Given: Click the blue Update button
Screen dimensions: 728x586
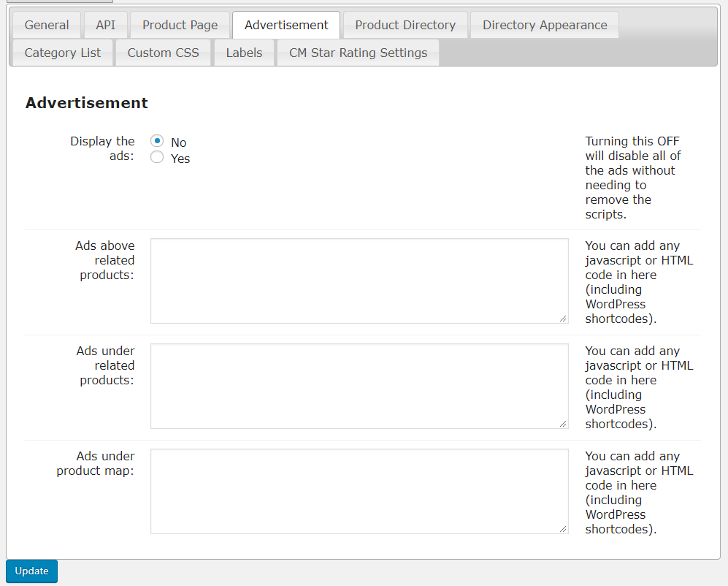Looking at the screenshot, I should click(x=31, y=571).
